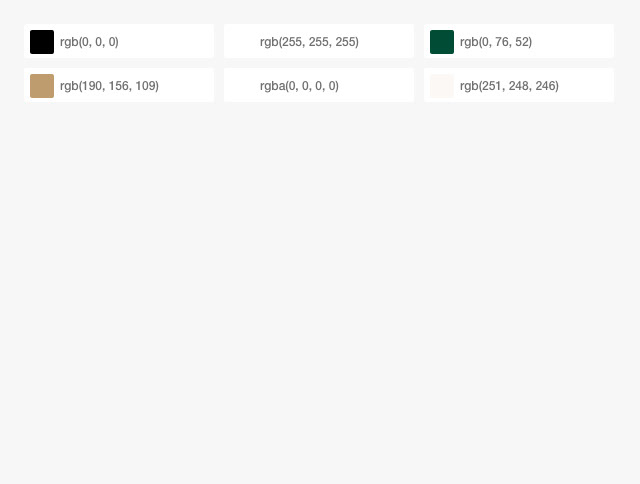Click the gap between the black and tan cards
This screenshot has width=640, height=484.
click(x=119, y=63)
